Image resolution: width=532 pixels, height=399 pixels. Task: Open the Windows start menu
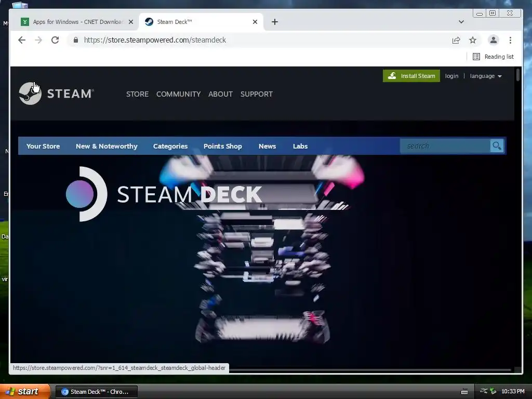[24, 391]
